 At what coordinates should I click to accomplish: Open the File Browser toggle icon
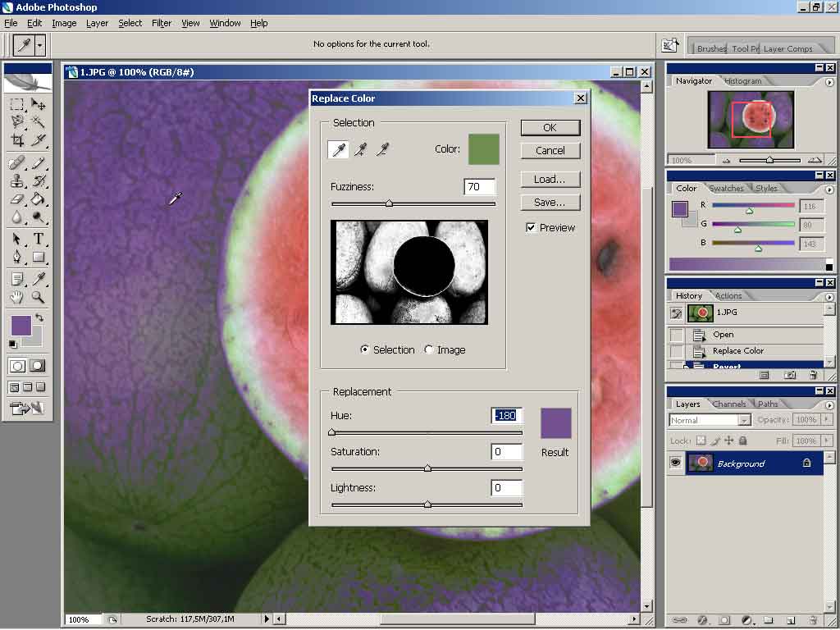pos(670,45)
